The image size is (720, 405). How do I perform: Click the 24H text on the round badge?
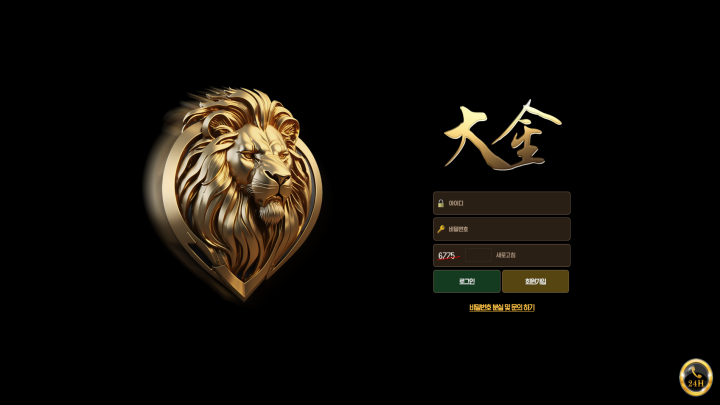[x=696, y=383]
